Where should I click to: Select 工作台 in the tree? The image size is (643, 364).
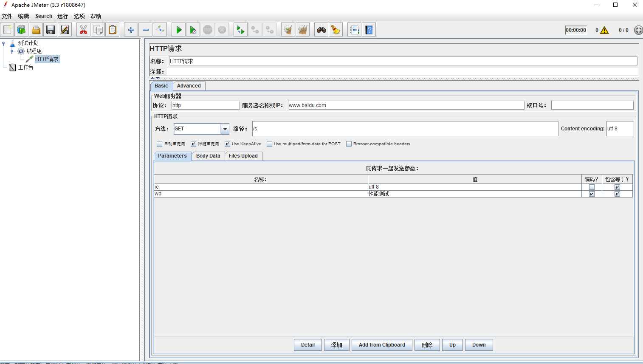coord(26,67)
